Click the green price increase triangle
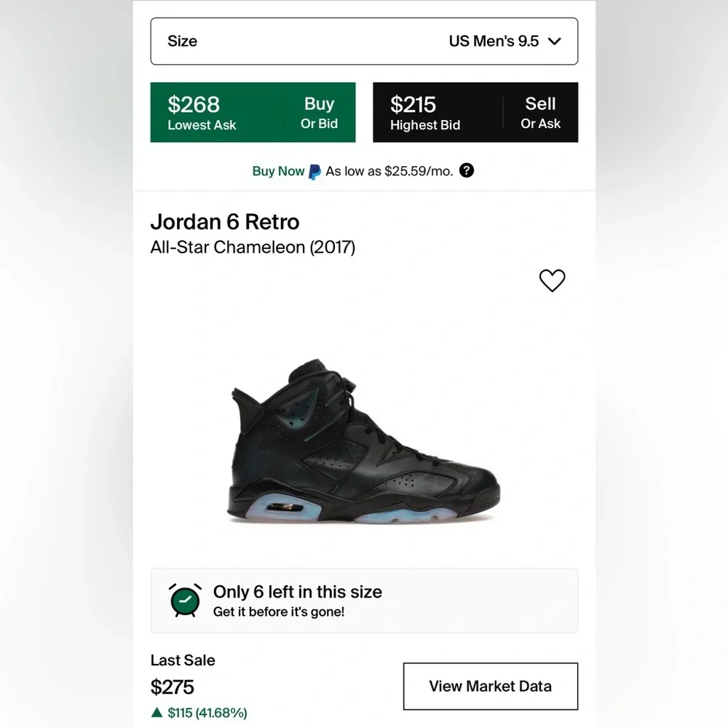 [x=157, y=713]
